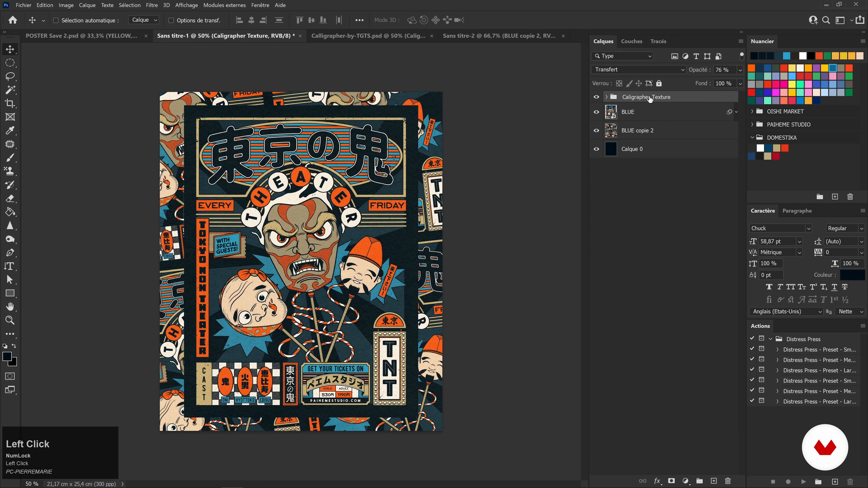Viewport: 868px width, 488px height.
Task: Open the Filtre menu
Action: pos(152,5)
